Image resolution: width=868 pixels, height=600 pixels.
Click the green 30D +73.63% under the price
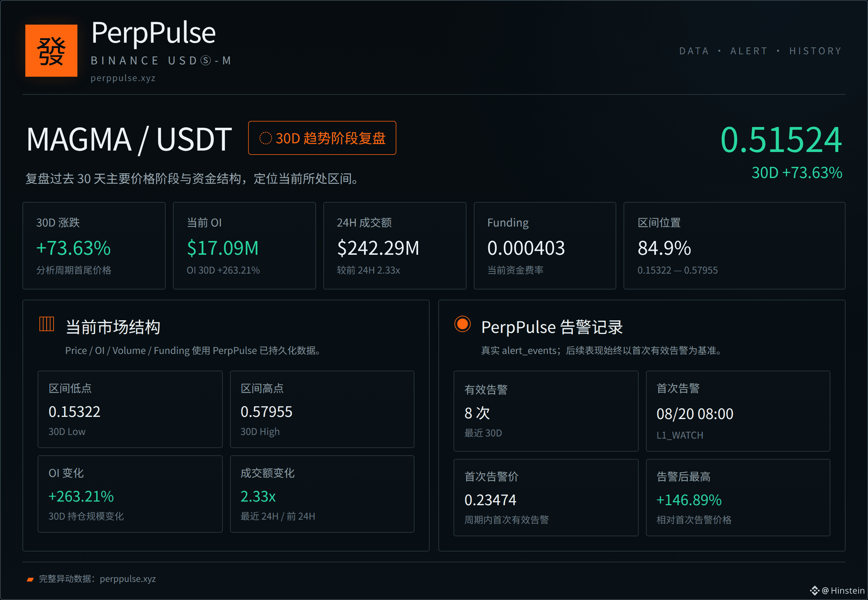pyautogui.click(x=797, y=173)
